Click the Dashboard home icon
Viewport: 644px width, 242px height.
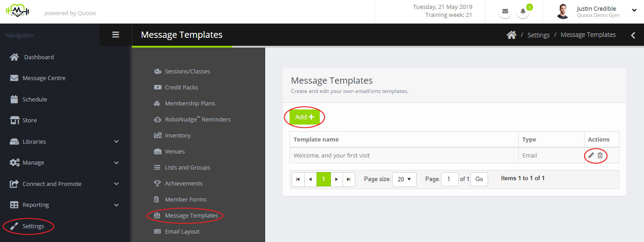coord(14,57)
